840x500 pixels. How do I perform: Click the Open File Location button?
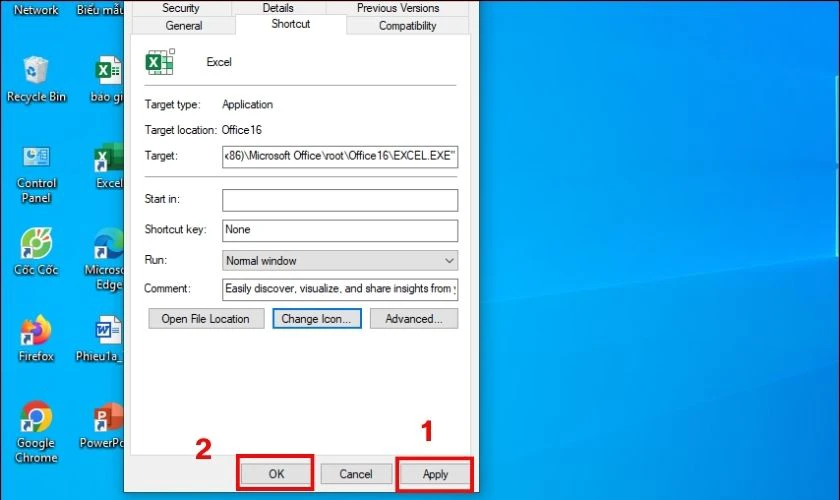click(x=206, y=319)
